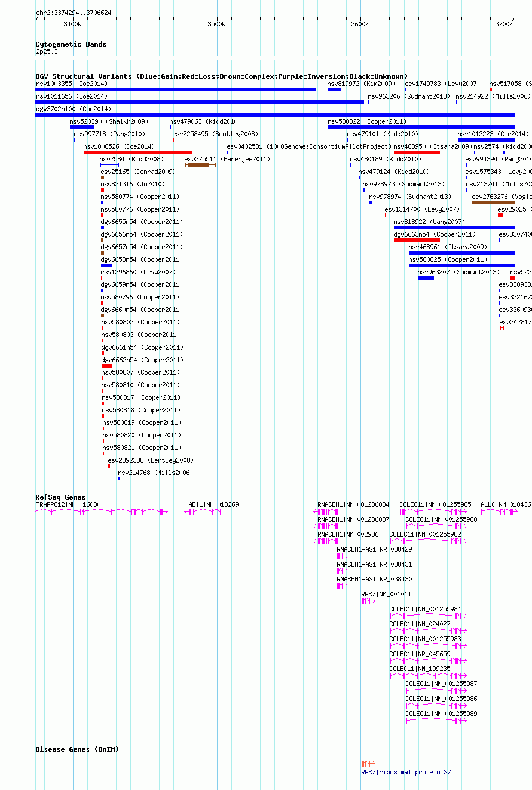Select variant nsv819972 (Kim2009)
The width and height of the screenshot is (532, 790).
tap(361, 84)
